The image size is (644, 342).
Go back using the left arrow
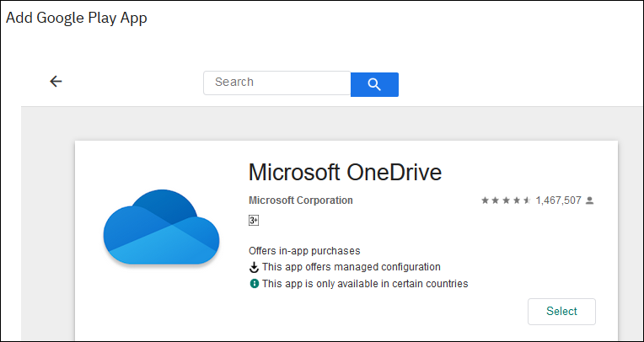(56, 82)
